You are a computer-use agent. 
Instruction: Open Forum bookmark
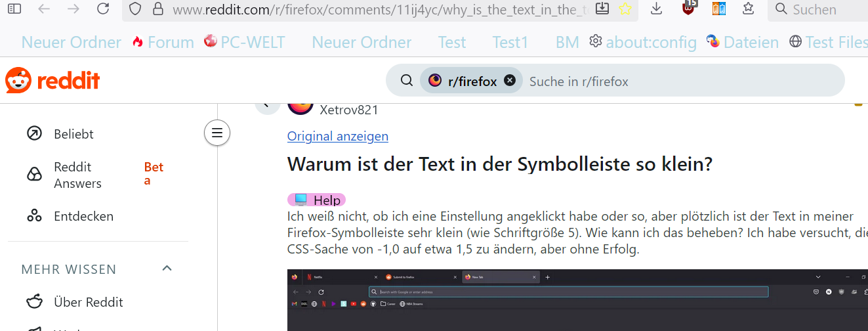163,42
